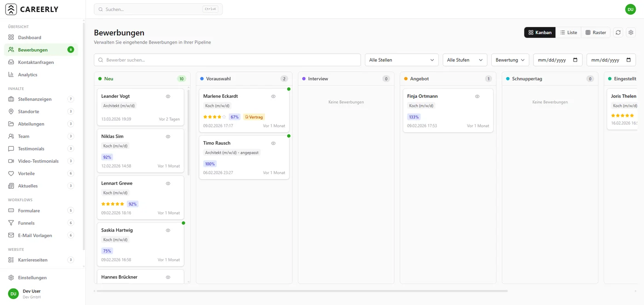Toggle eye icon on Hannes Brückner card
Viewport: 644px width, 305px height.
(168, 277)
